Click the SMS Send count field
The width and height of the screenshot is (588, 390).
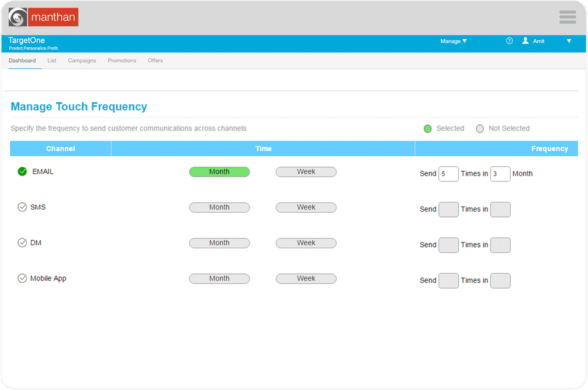pos(448,210)
